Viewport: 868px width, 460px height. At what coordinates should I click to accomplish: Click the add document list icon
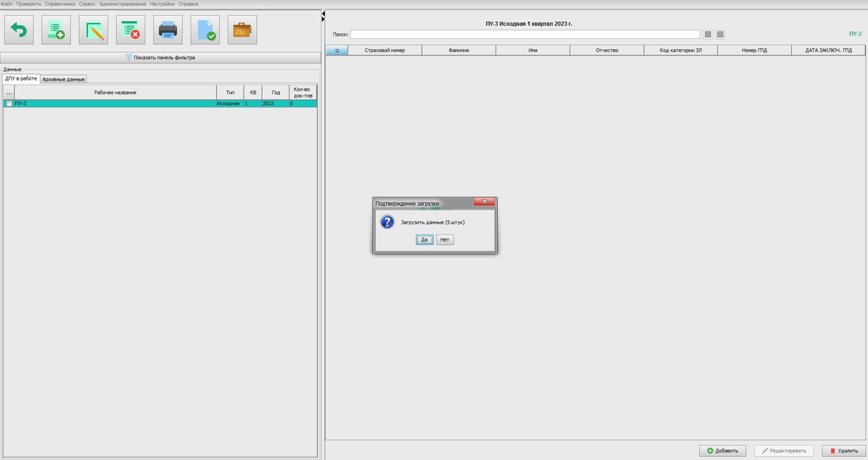(56, 30)
